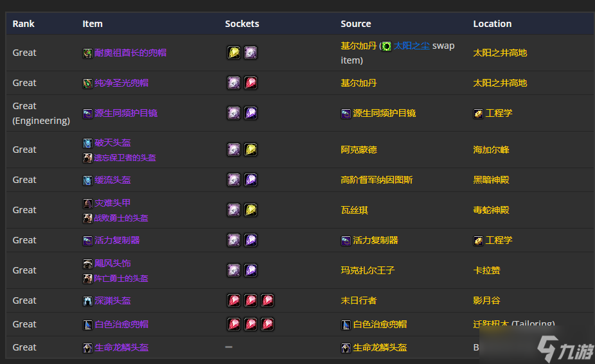The image size is (595, 364).
Task: Click the meta socket in 耐奥祖酋长的兜帽 row
Action: point(251,53)
